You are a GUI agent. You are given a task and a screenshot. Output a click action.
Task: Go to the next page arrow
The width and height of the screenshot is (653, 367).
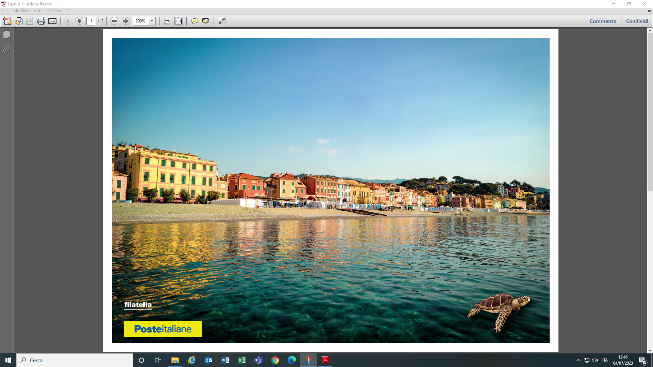79,21
